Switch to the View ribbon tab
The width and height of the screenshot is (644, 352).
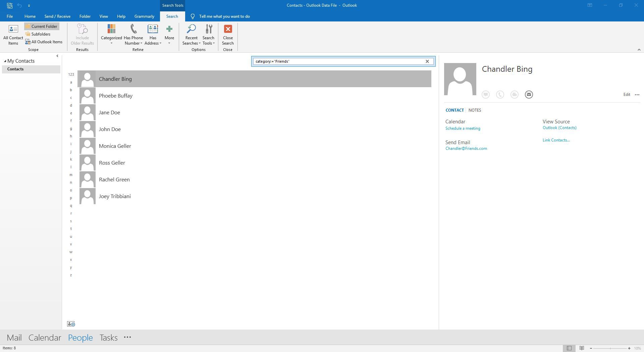coord(103,16)
